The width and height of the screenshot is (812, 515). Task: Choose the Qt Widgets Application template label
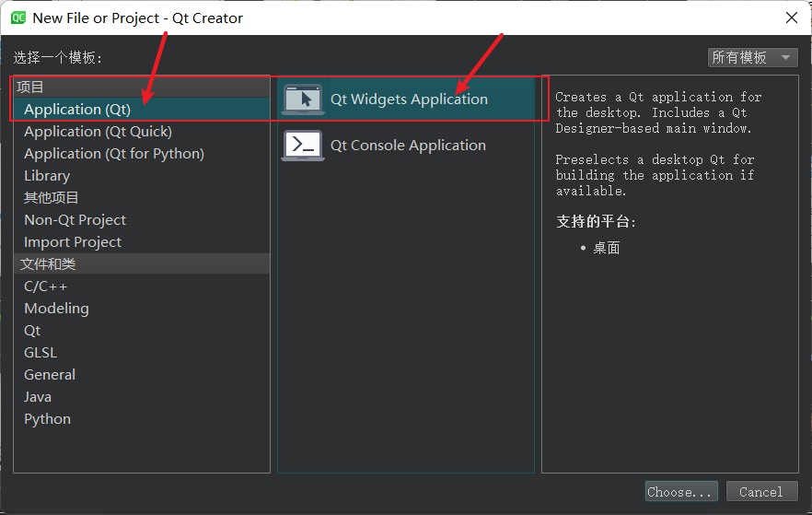click(409, 99)
